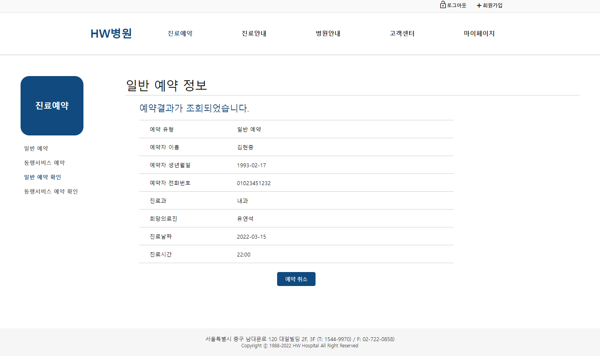The height and width of the screenshot is (364, 600).
Task: Go to 마이페이지
Action: (x=479, y=33)
